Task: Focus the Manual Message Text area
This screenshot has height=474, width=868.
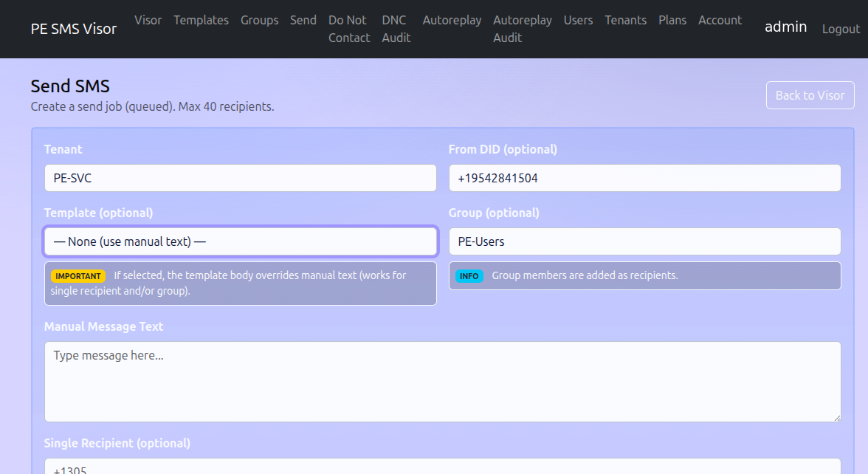Action: tap(442, 381)
